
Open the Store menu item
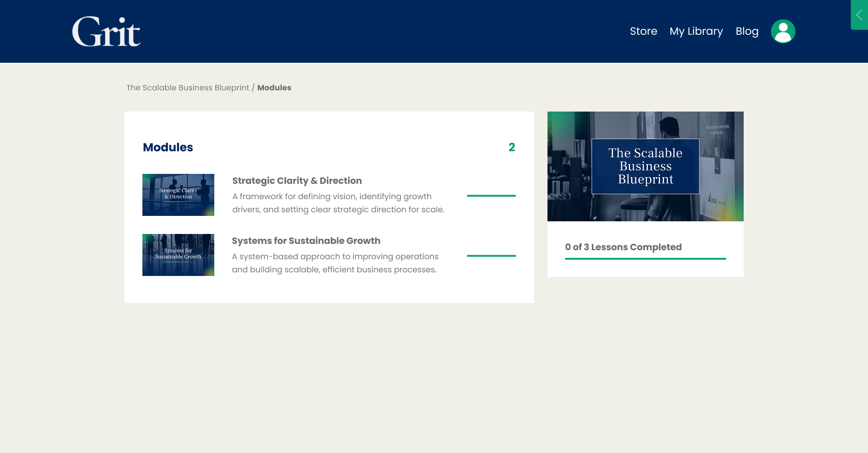pos(643,31)
